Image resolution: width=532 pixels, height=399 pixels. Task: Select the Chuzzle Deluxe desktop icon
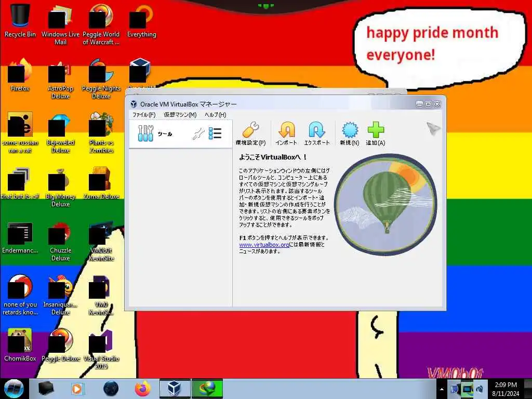[x=60, y=241]
